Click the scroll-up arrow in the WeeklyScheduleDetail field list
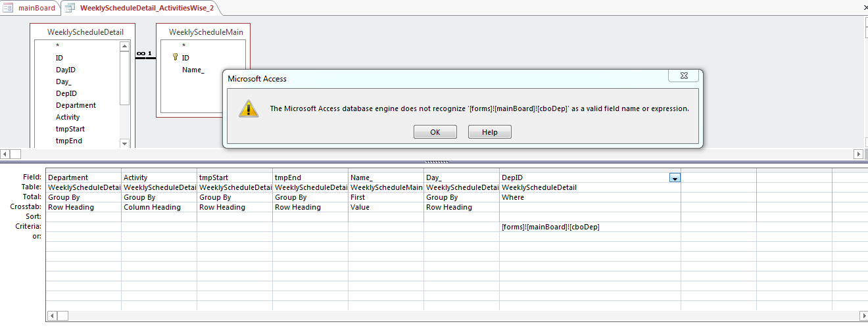Viewport: 868px width, 328px height. point(124,46)
